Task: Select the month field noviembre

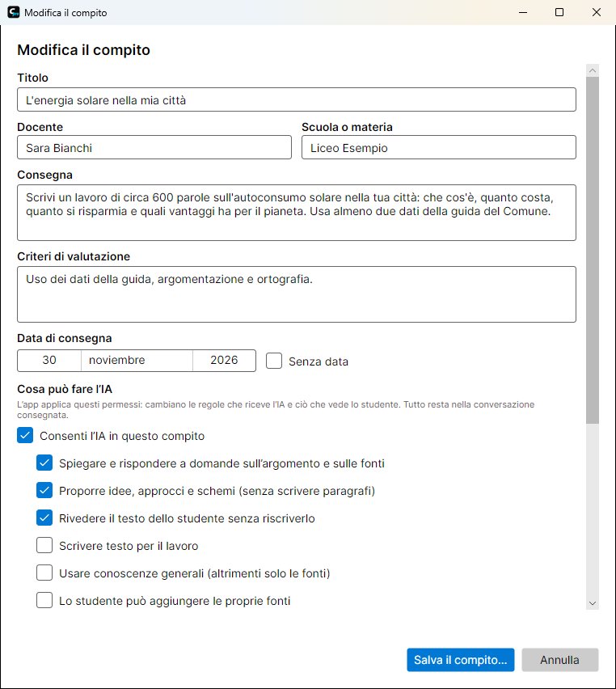Action: click(137, 361)
